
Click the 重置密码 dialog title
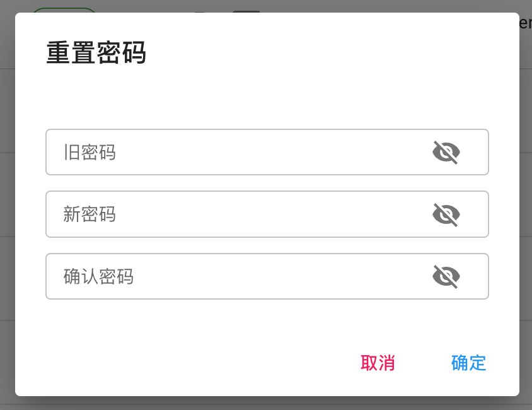click(96, 52)
